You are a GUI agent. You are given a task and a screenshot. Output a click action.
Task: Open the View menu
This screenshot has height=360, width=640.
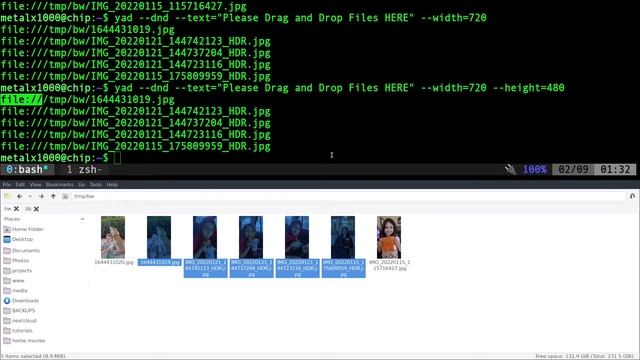[35, 184]
